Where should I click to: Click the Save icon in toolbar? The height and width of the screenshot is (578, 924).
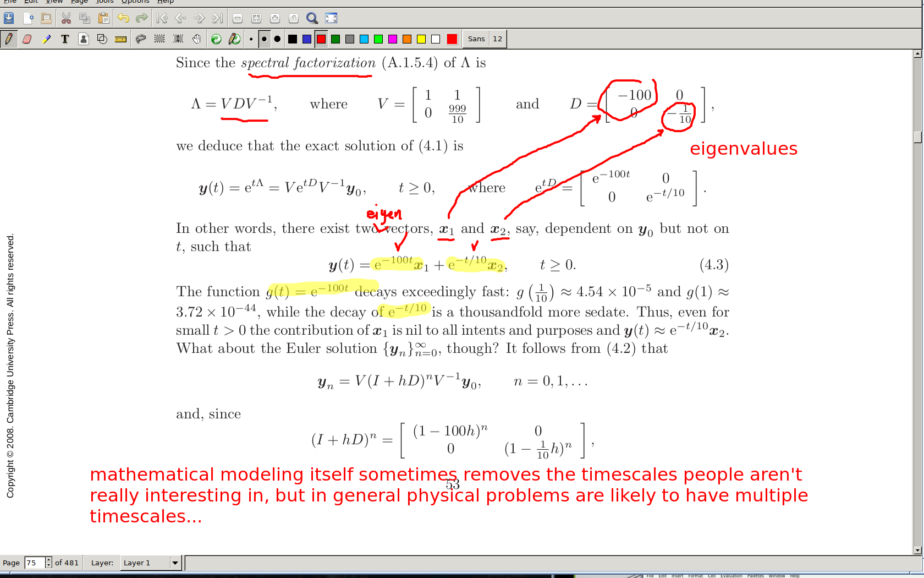(9, 18)
